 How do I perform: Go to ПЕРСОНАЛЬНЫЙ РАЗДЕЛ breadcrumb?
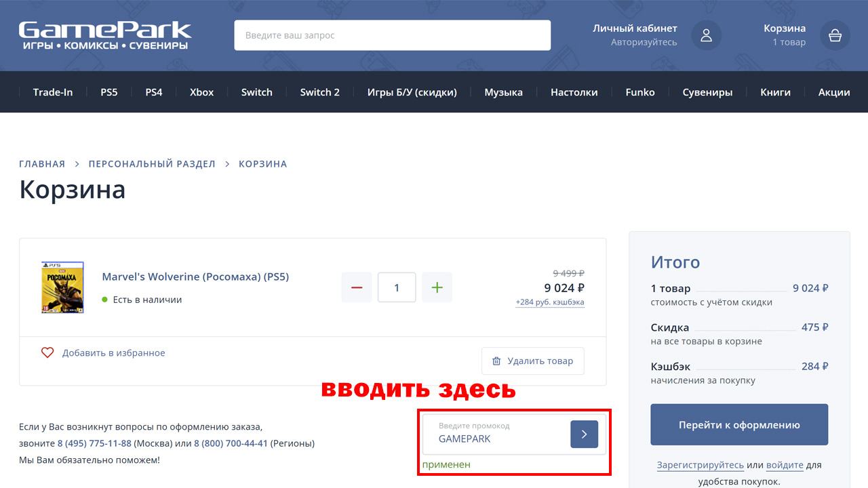pos(152,164)
